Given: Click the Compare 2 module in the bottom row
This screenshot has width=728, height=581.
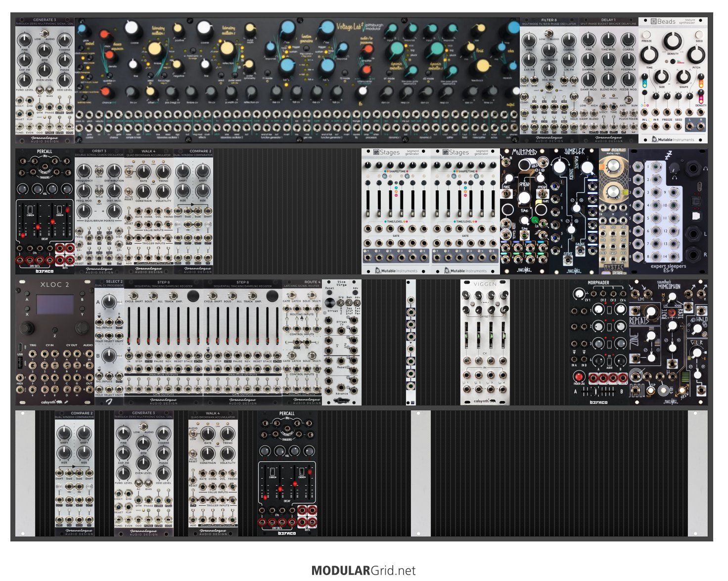Looking at the screenshot, I should (75, 473).
